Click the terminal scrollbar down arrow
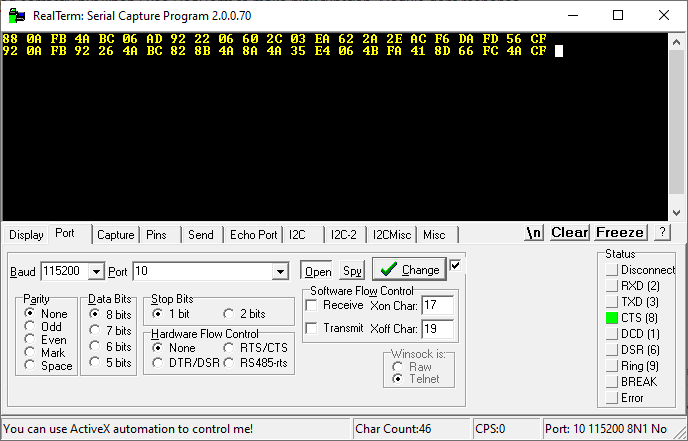Viewport: 688px width, 441px height. click(676, 213)
